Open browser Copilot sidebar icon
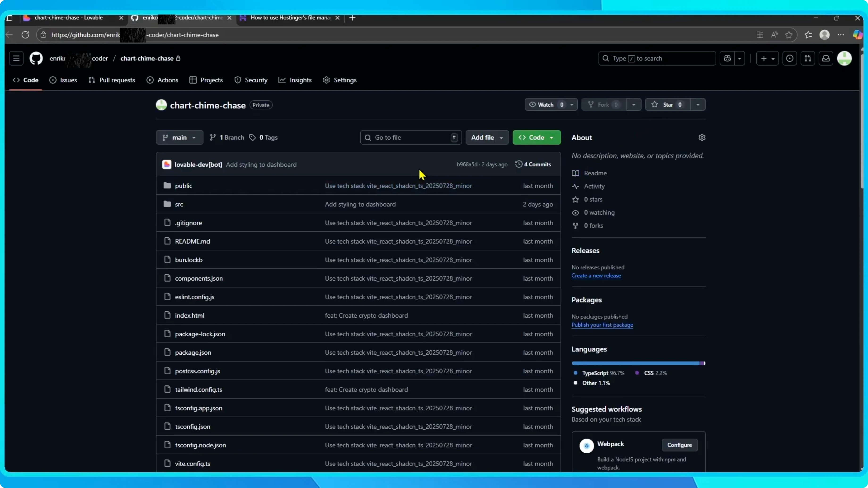Viewport: 868px width, 488px height. [858, 35]
